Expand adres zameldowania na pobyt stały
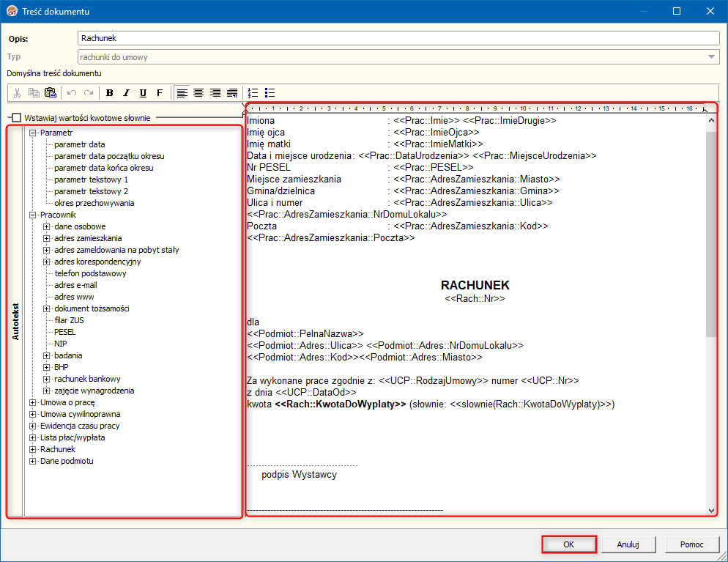 click(x=46, y=250)
